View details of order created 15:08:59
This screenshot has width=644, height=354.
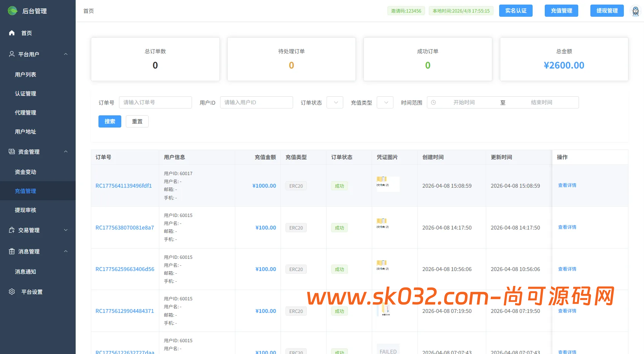coord(567,185)
